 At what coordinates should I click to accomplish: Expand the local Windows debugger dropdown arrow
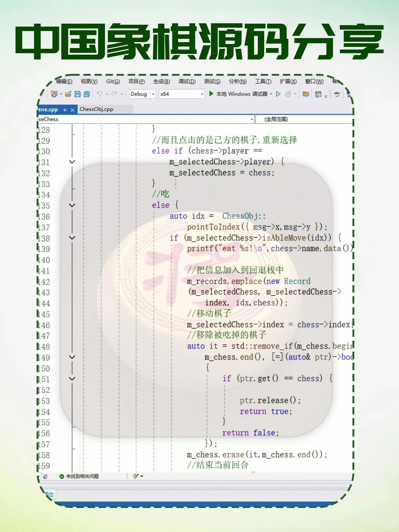pos(271,94)
